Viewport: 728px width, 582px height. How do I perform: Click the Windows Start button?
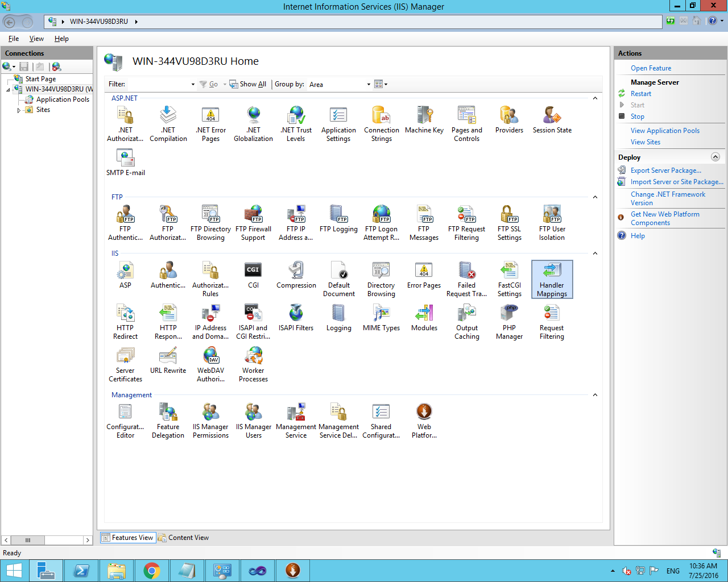point(14,571)
